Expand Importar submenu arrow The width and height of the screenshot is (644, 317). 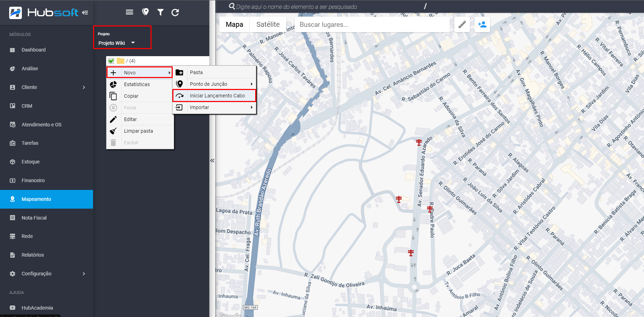click(252, 107)
